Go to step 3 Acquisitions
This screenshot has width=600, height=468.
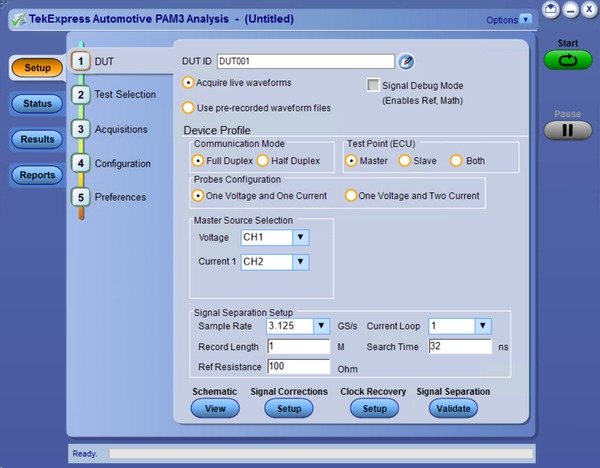(121, 129)
